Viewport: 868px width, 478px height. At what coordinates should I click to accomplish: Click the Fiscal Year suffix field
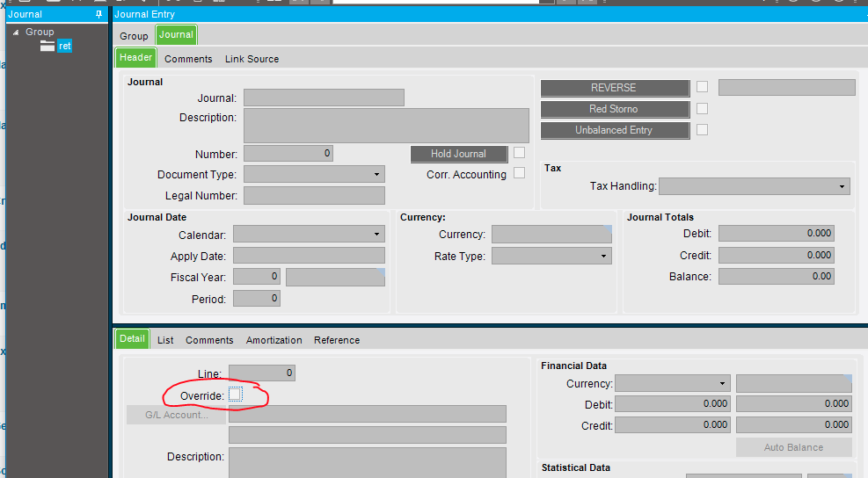click(x=335, y=277)
